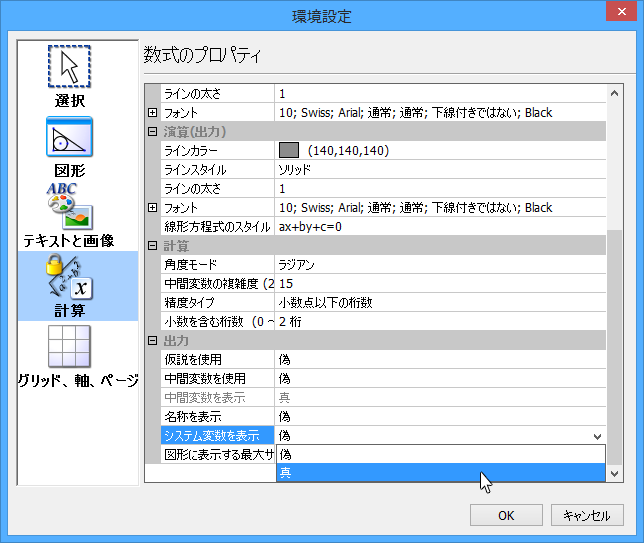Click the OK button
This screenshot has width=644, height=543.
pyautogui.click(x=506, y=515)
